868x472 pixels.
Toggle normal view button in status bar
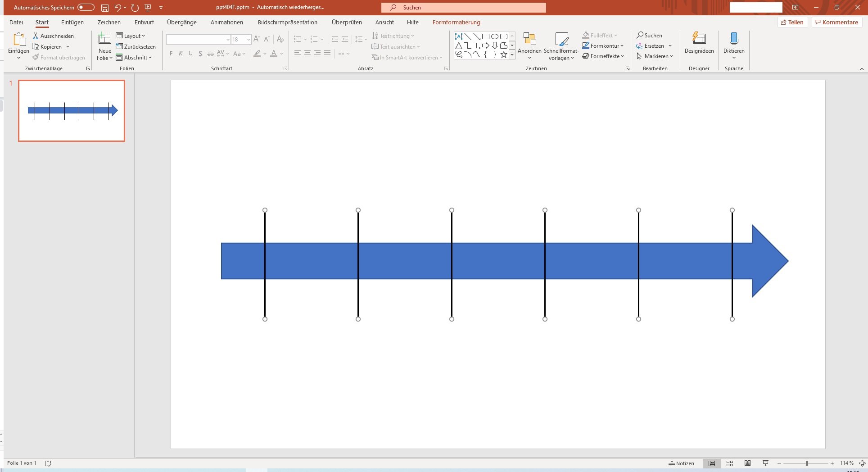point(711,463)
